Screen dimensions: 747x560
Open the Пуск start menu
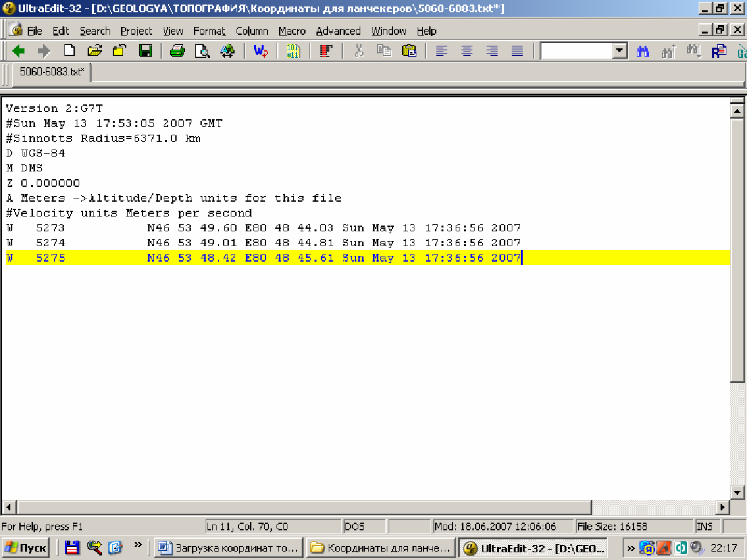26,548
